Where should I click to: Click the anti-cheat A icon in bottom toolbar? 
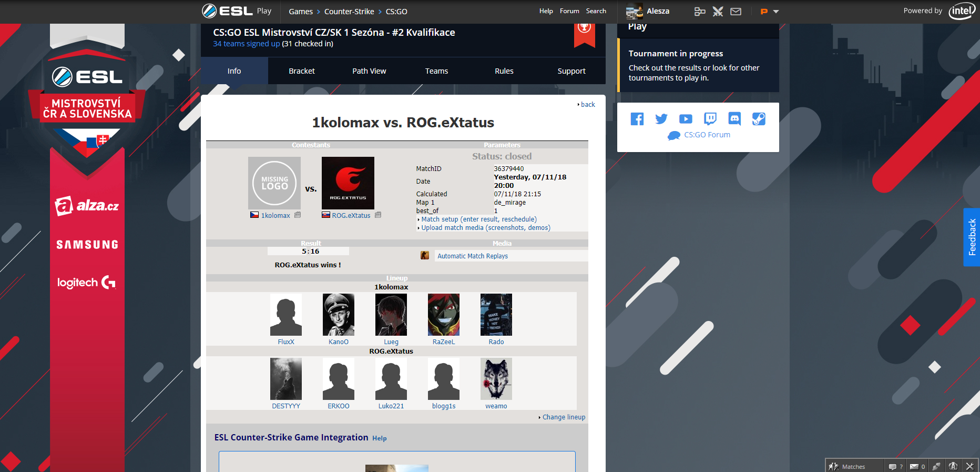[x=953, y=466]
